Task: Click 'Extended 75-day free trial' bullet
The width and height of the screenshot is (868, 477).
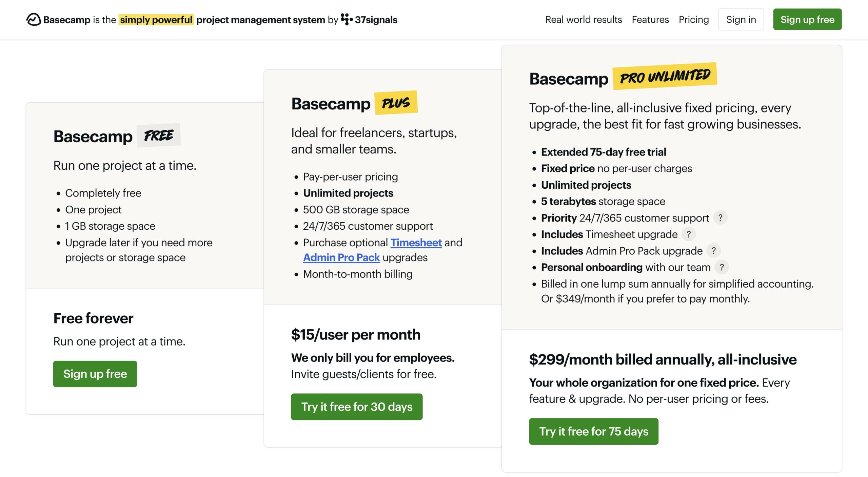Action: point(604,152)
